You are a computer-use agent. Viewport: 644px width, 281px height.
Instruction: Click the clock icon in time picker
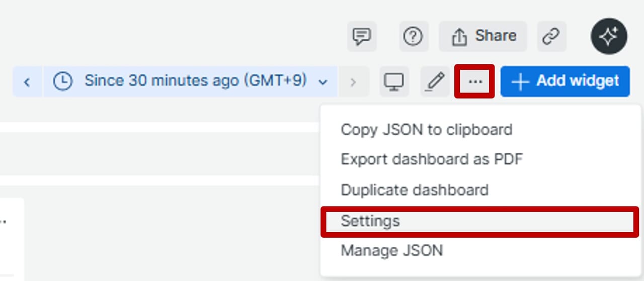click(63, 81)
